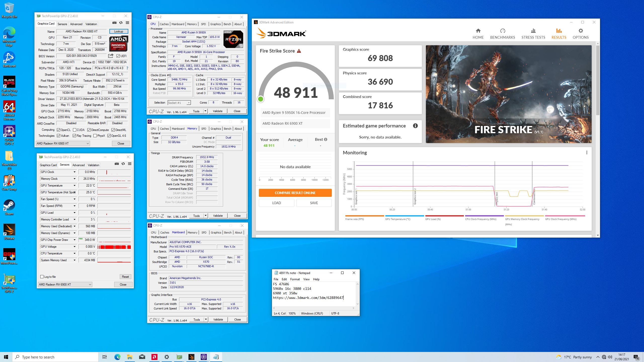
Task: Toggle UEFI checkbox in GPU-Z
Action: coord(118,56)
